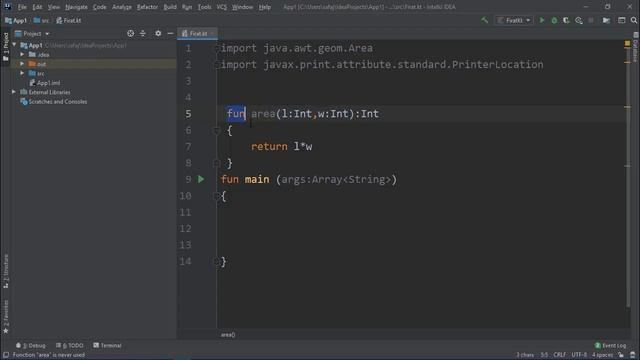Viewport: 640px width, 360px height.
Task: Expand the out folder
Action: click(22, 64)
